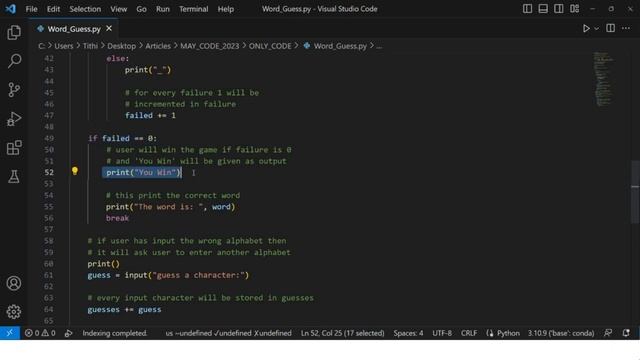The width and height of the screenshot is (640, 360).
Task: Open the Source Control view
Action: 14,90
